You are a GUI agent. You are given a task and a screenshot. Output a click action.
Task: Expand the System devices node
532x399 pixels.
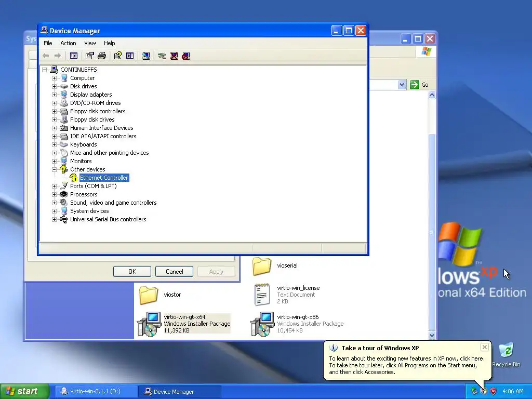(x=54, y=211)
